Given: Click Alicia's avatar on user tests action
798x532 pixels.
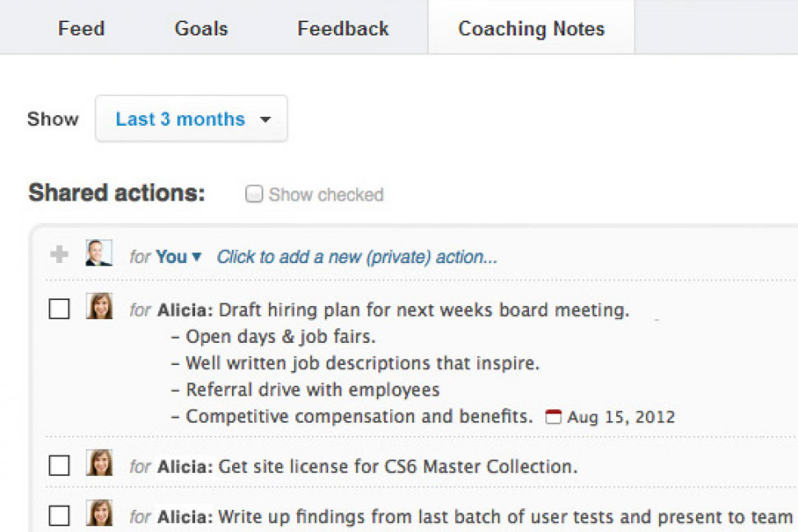Looking at the screenshot, I should (x=99, y=513).
